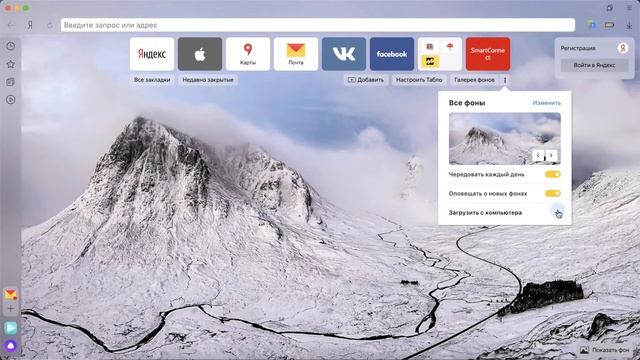This screenshot has width=640, height=360.
Task: Click Войти в Яндекс button
Action: [x=594, y=65]
